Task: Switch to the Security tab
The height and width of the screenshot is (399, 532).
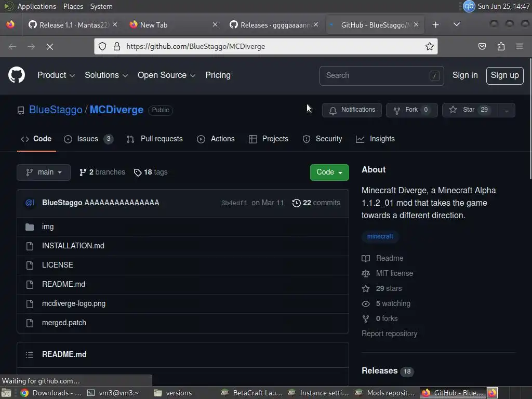Action: 322,139
